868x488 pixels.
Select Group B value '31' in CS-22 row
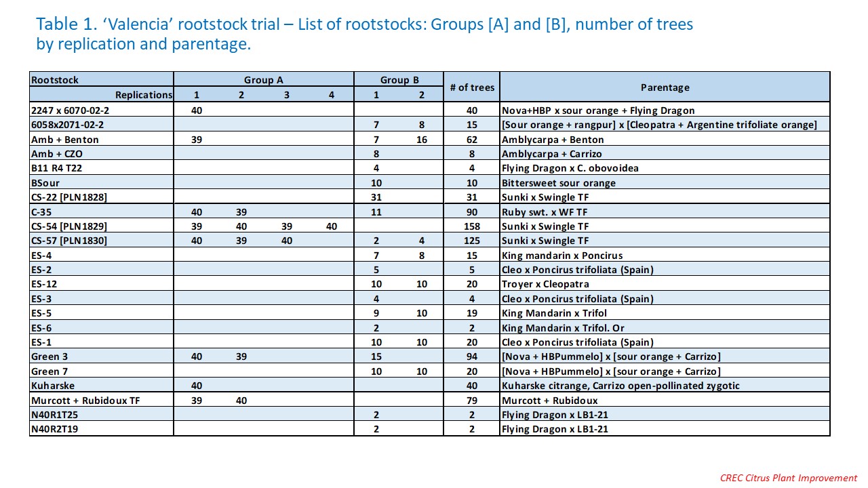(x=376, y=197)
